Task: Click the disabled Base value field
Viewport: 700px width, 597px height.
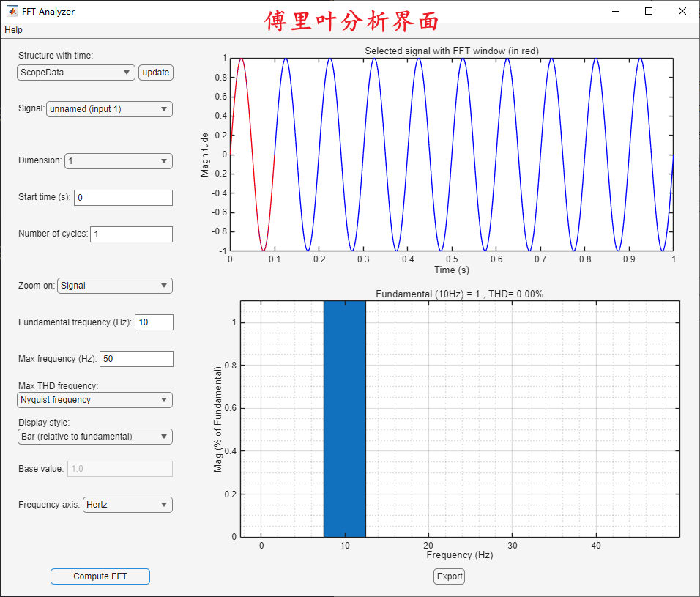Action: [x=119, y=468]
